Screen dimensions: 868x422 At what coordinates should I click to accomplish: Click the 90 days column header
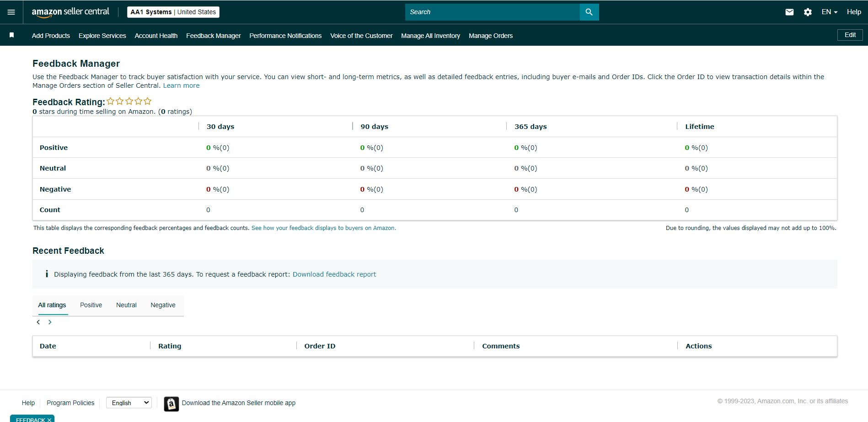375,127
